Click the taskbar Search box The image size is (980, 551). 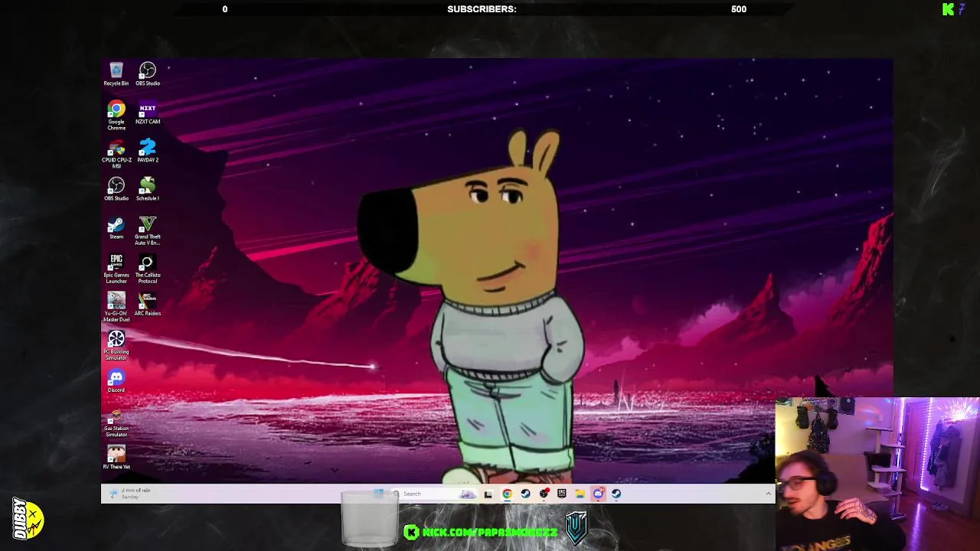435,494
